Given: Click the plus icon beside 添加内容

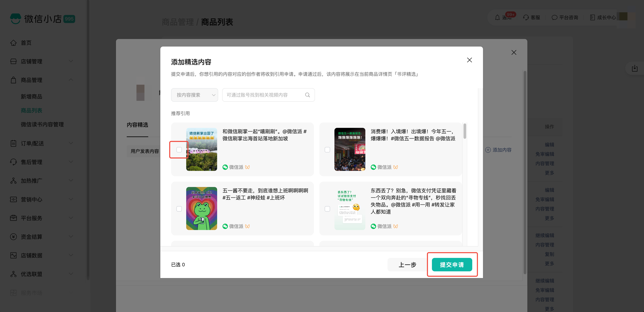Looking at the screenshot, I should click(x=488, y=150).
